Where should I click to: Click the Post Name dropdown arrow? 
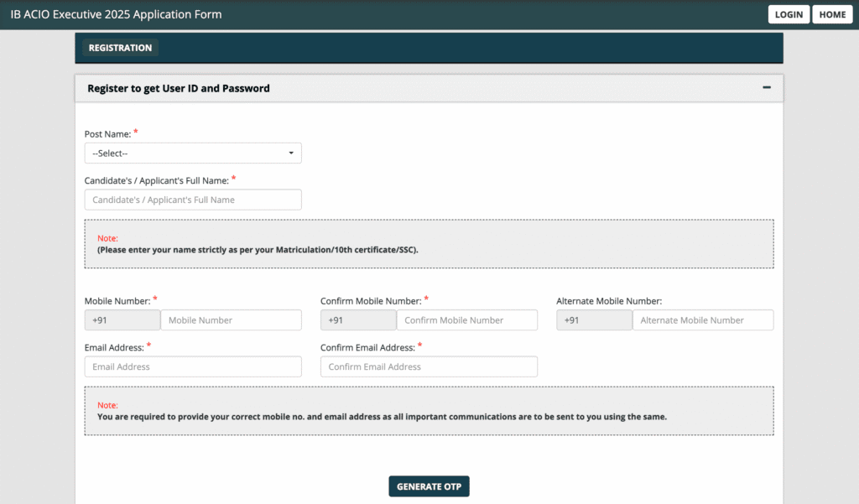291,153
